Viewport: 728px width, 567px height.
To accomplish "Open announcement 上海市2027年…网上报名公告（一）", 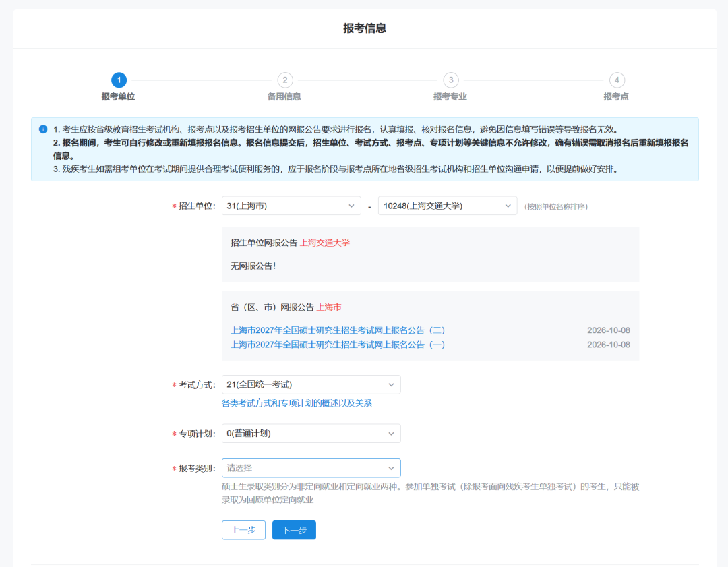I will (338, 345).
